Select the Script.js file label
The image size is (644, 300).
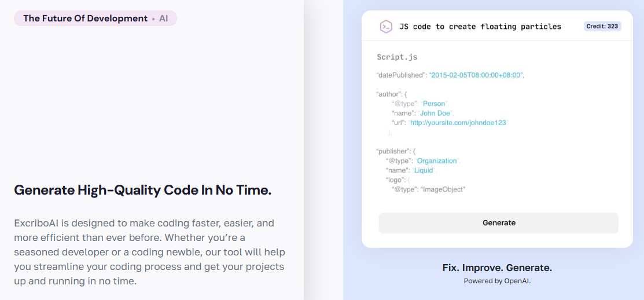[x=397, y=57]
